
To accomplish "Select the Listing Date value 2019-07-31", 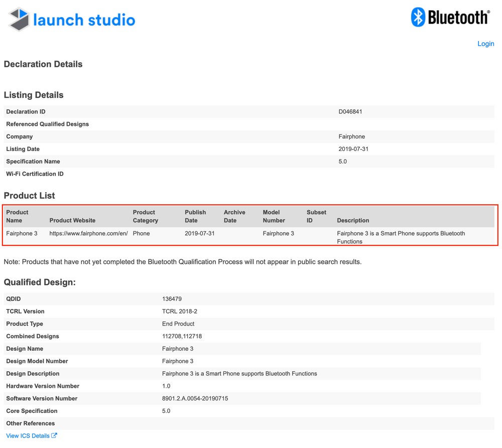I will (x=353, y=149).
